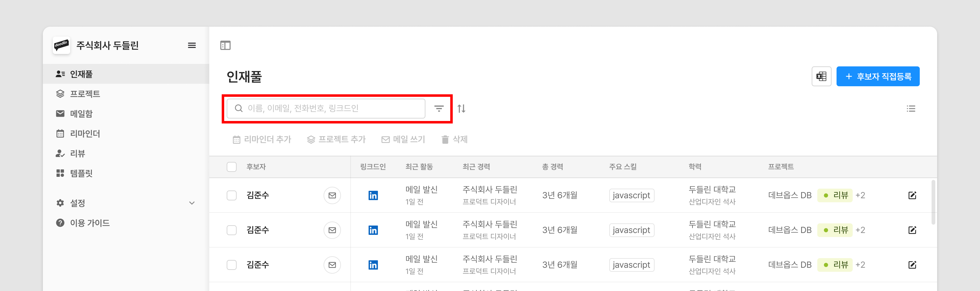Check the third 김준수 row checkbox
Screen dimensions: 980x291
tap(232, 265)
